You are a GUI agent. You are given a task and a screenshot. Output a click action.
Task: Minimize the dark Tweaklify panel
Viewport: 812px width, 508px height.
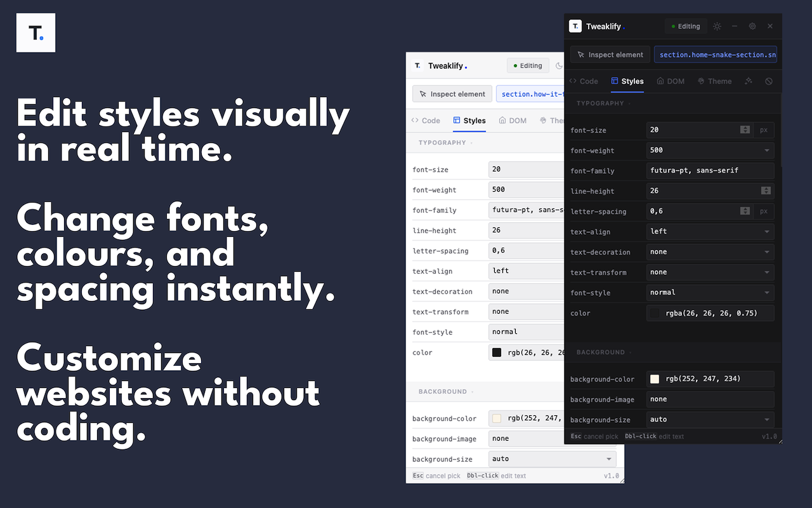(x=735, y=27)
